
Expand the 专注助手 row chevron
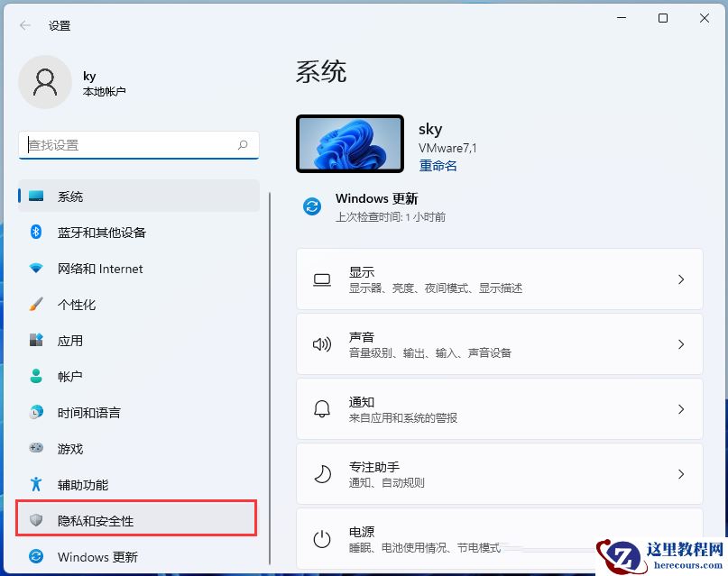click(681, 474)
